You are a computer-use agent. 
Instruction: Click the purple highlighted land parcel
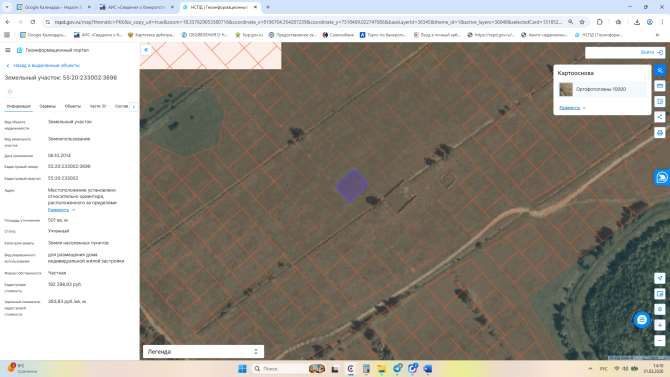click(352, 185)
